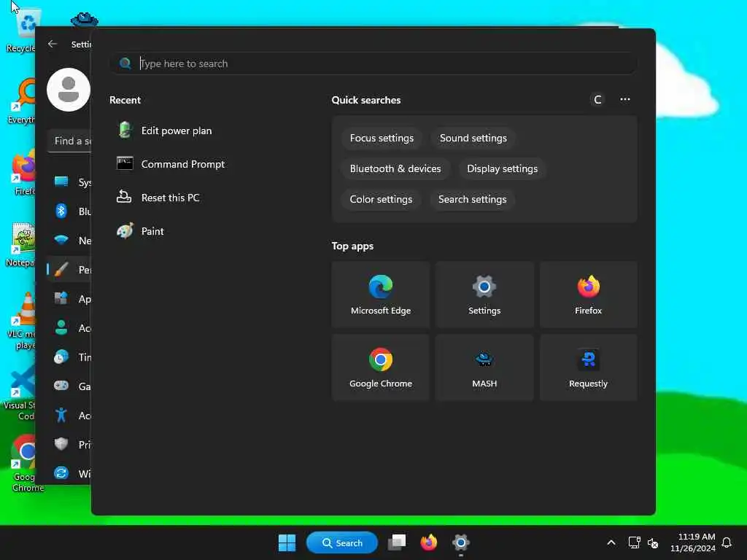
Task: Open Requestly app tile
Action: 589,367
